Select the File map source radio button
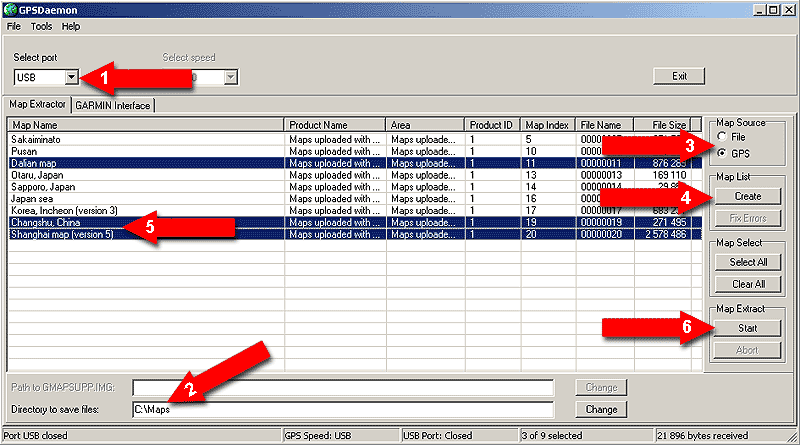Image resolution: width=800 pixels, height=445 pixels. [x=721, y=136]
